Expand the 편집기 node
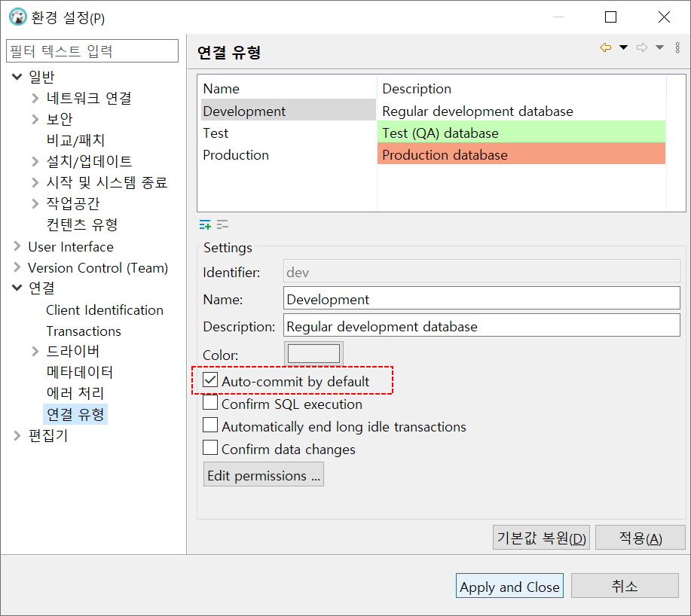691x616 pixels. coord(17,435)
